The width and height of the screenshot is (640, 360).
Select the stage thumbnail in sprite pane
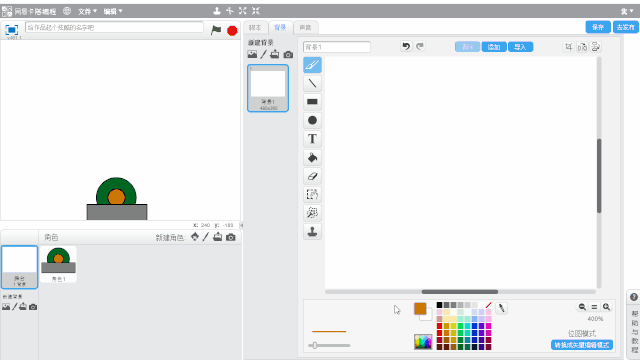[19, 267]
